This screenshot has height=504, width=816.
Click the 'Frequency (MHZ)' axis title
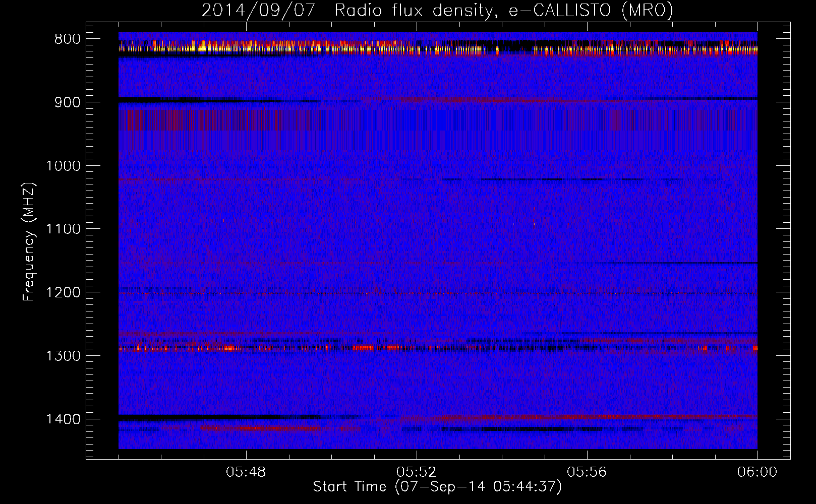pos(29,242)
